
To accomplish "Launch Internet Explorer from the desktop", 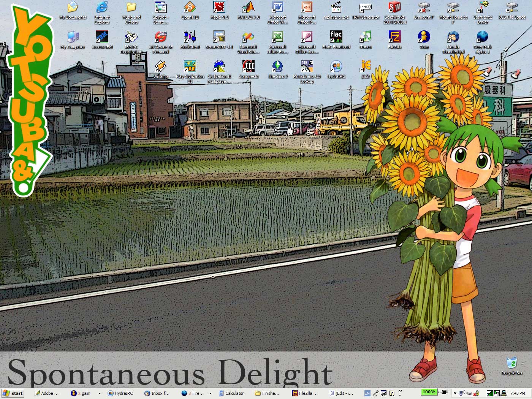I will click(102, 13).
